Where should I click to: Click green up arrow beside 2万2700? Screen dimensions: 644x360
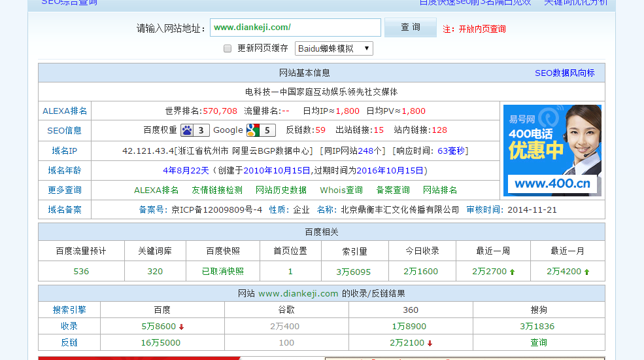click(512, 272)
